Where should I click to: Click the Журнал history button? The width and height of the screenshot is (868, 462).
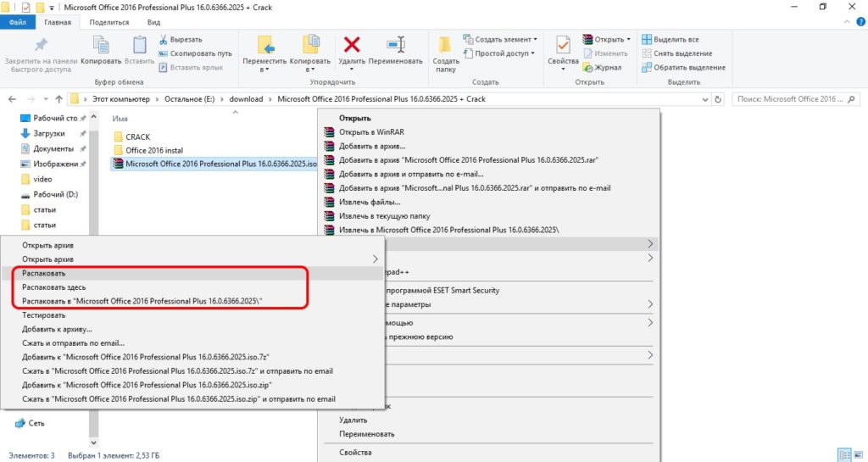click(603, 67)
